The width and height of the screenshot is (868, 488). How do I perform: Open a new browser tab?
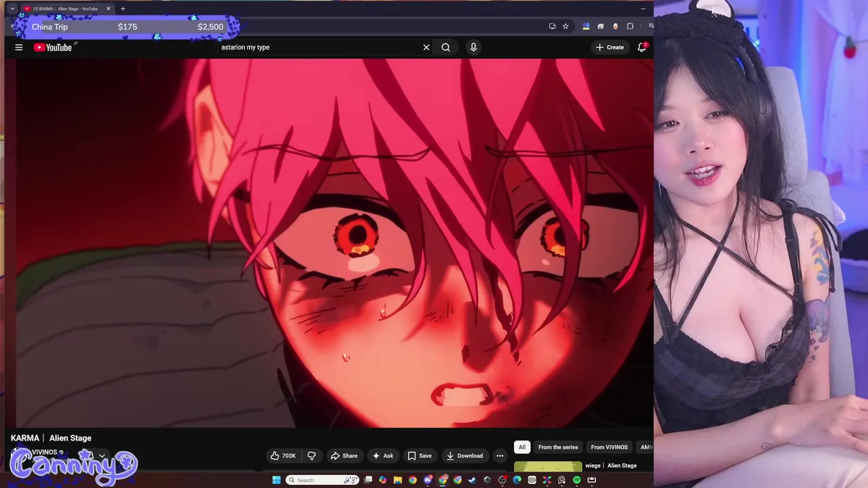[123, 9]
